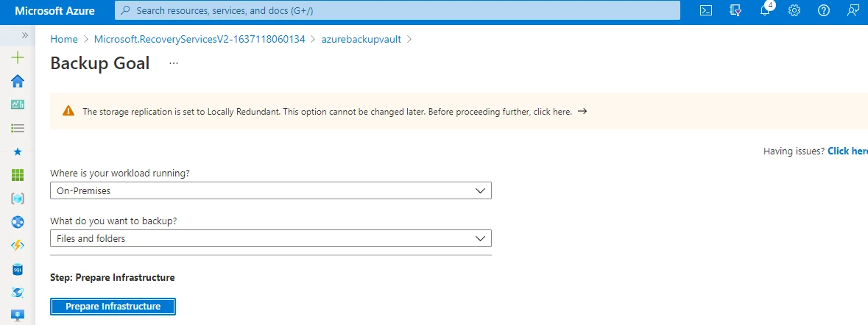The width and height of the screenshot is (868, 325).
Task: Open Resource groups cube icon
Action: pos(18,199)
